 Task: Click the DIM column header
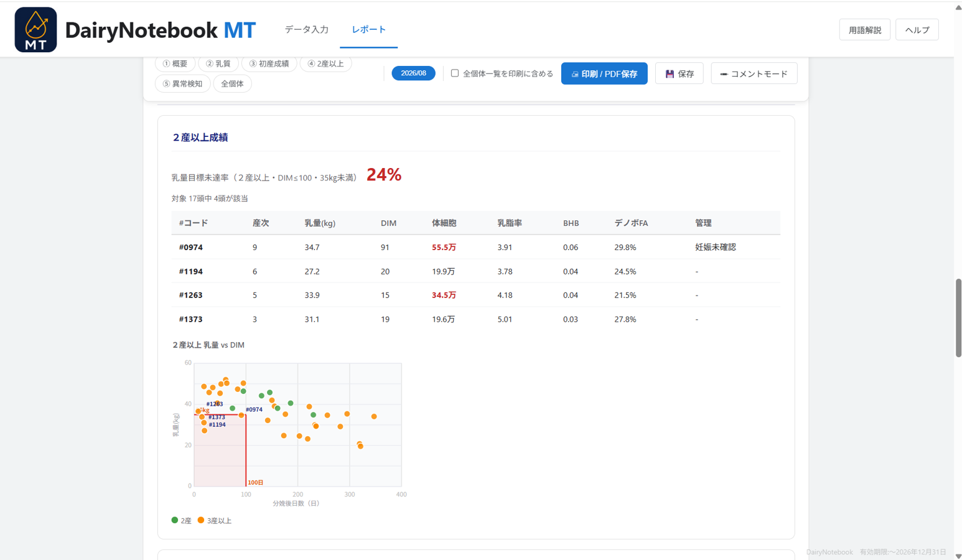coord(388,223)
